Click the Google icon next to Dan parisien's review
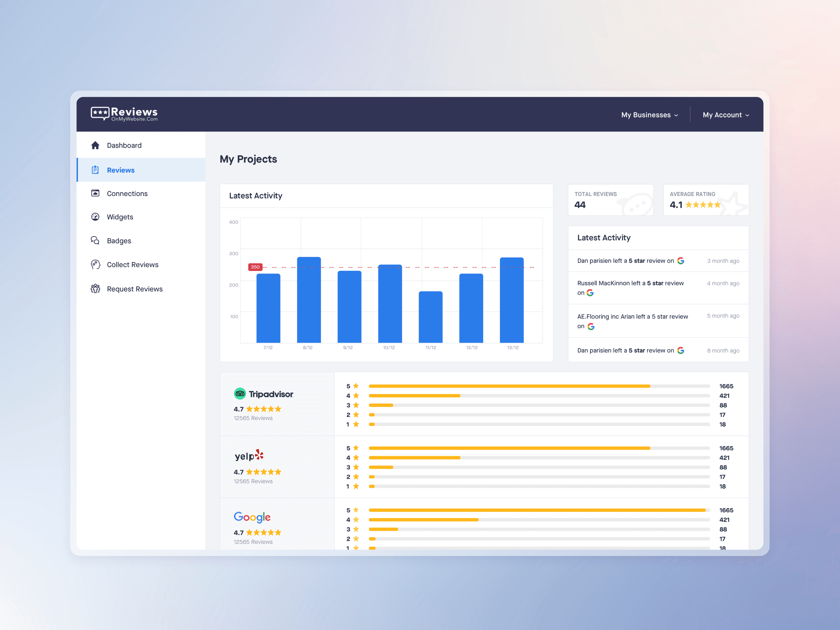The image size is (840, 630). [x=681, y=261]
